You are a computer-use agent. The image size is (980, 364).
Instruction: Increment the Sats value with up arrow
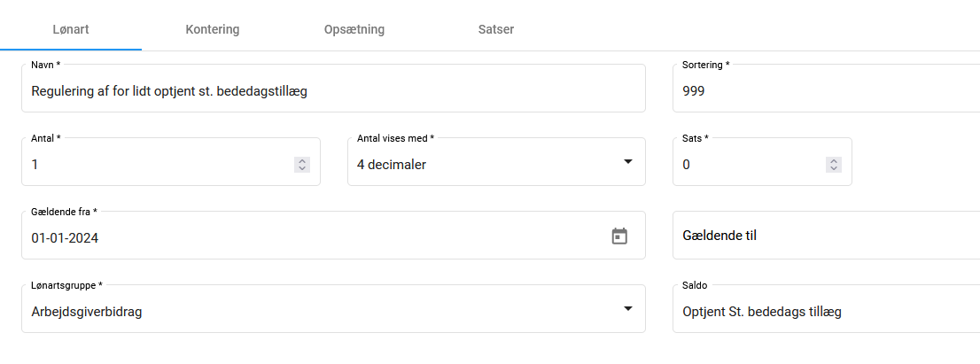pos(834,160)
